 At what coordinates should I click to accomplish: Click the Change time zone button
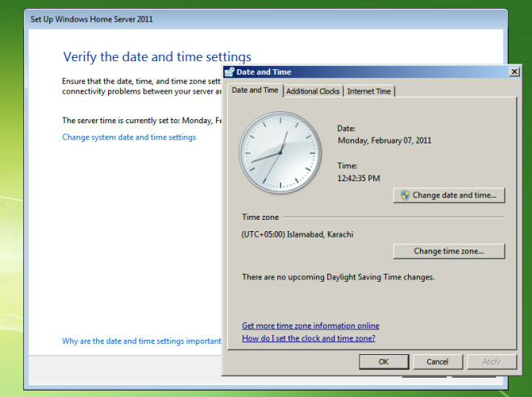click(449, 251)
